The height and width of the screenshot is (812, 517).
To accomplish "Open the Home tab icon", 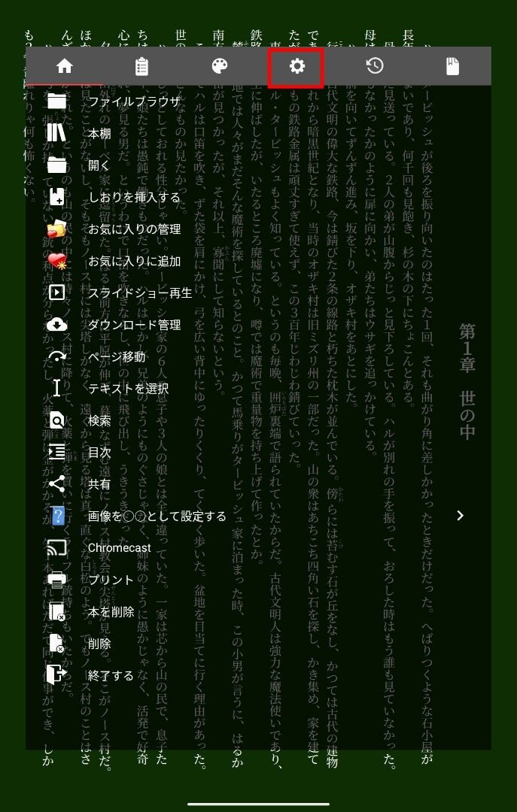I will point(64,66).
